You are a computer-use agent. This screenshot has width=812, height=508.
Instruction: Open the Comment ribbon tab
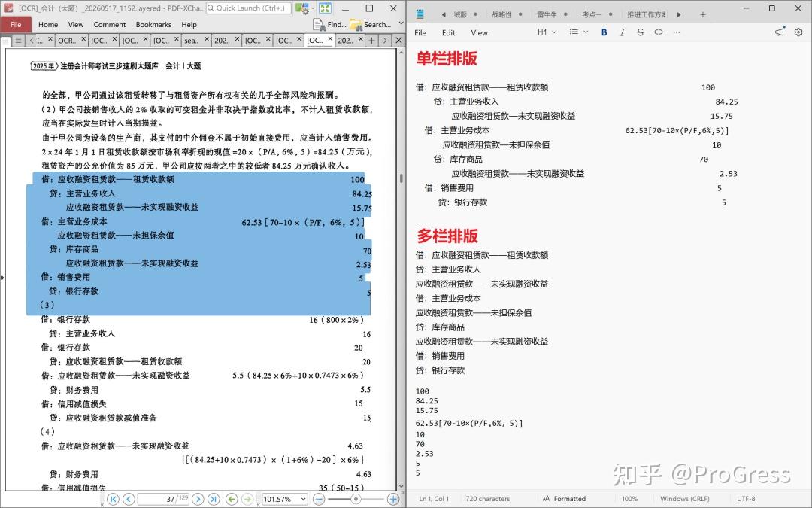(x=110, y=24)
